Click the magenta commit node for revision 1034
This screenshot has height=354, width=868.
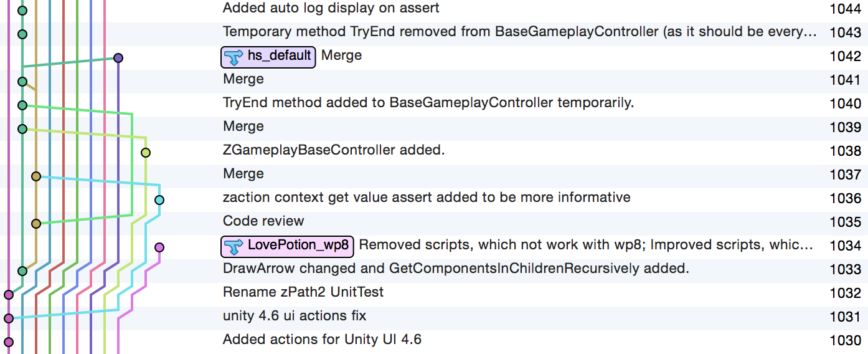tap(159, 247)
